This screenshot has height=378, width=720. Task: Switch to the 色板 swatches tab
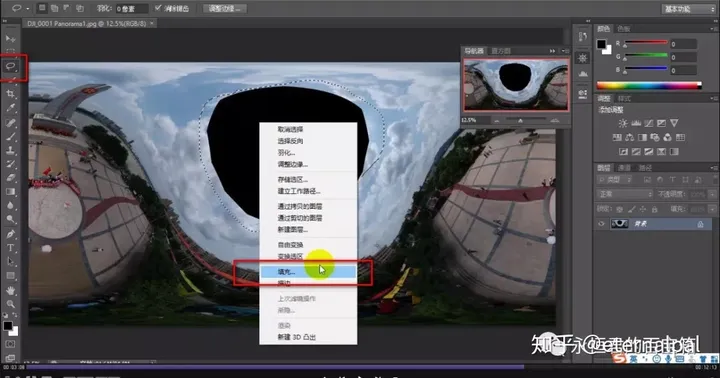click(x=624, y=29)
